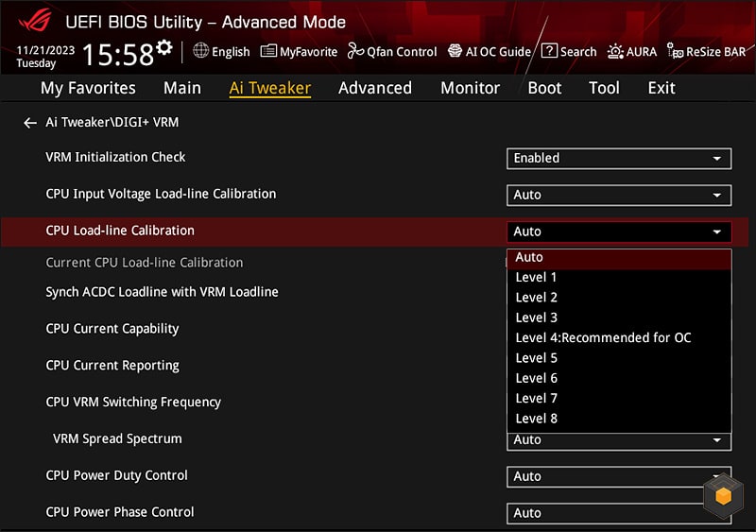Select CPU Current Capability label

point(112,329)
